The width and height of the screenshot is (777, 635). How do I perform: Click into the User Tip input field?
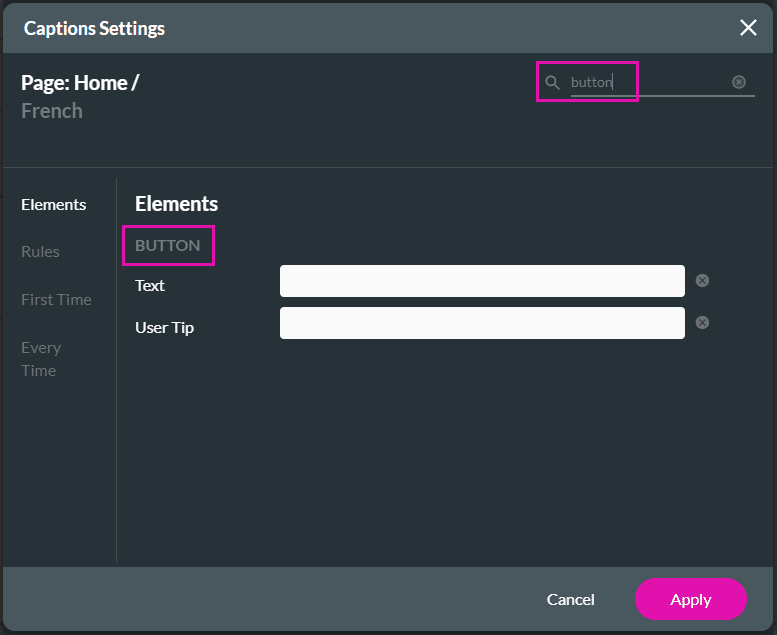[x=482, y=323]
